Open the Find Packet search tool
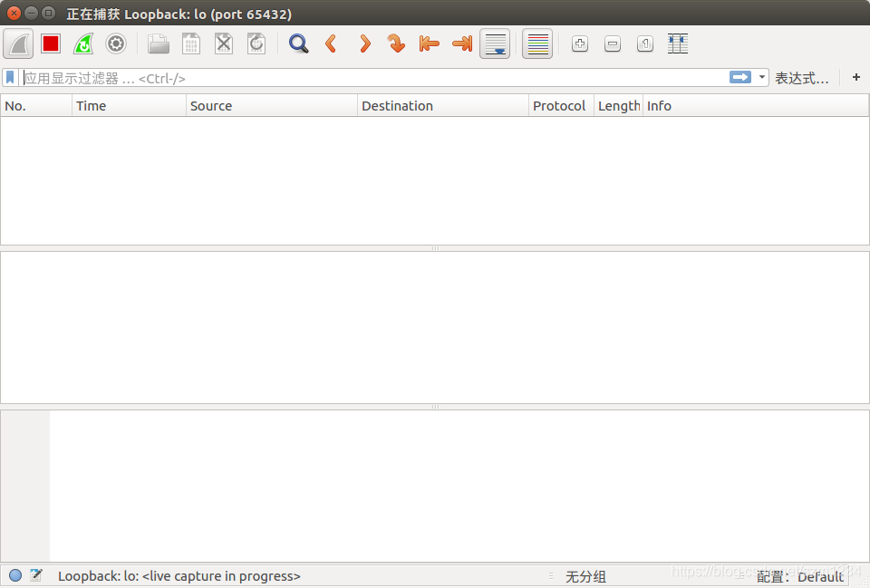The image size is (870, 588). pyautogui.click(x=298, y=43)
